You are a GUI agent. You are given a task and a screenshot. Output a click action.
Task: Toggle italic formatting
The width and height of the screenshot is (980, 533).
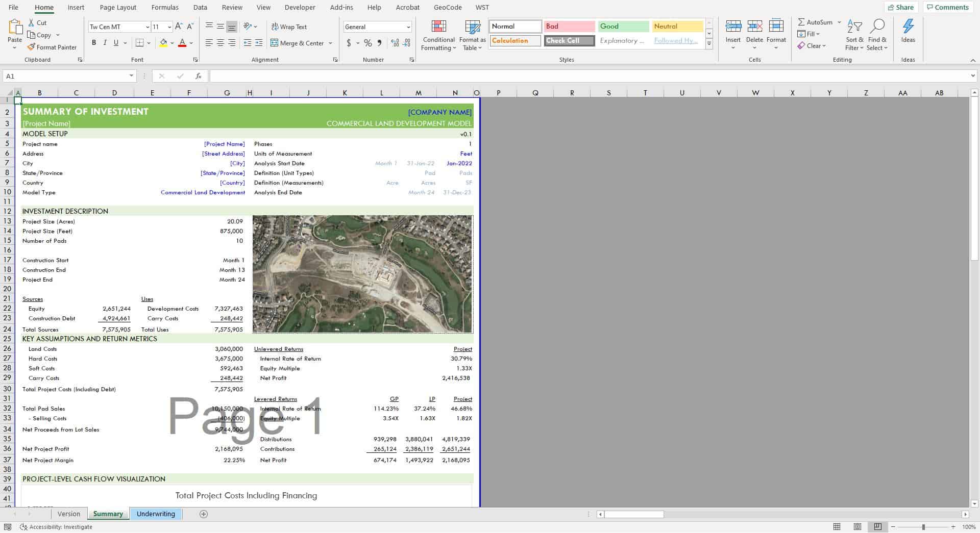coord(105,43)
